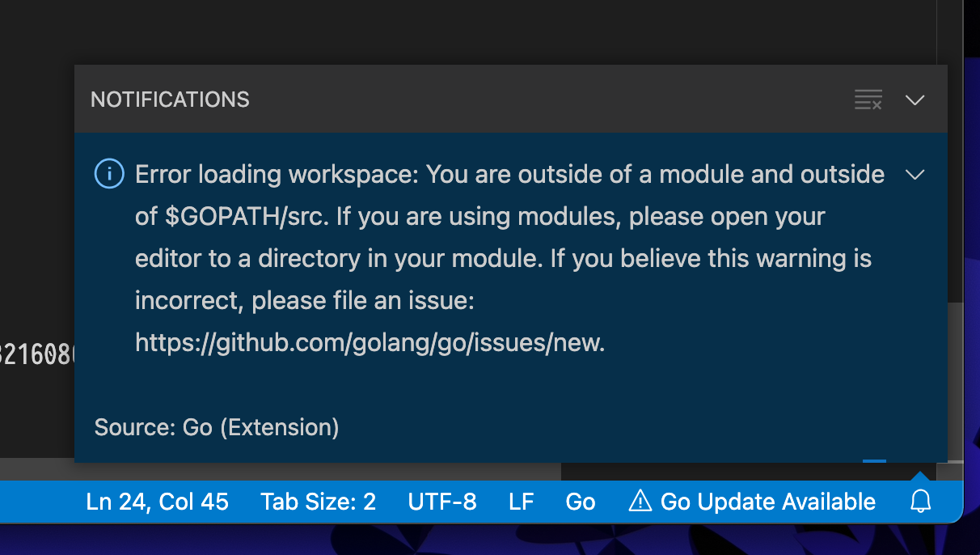Screen dimensions: 980x555
Task: Click the "Error loading workspace" message text
Action: [x=277, y=175]
